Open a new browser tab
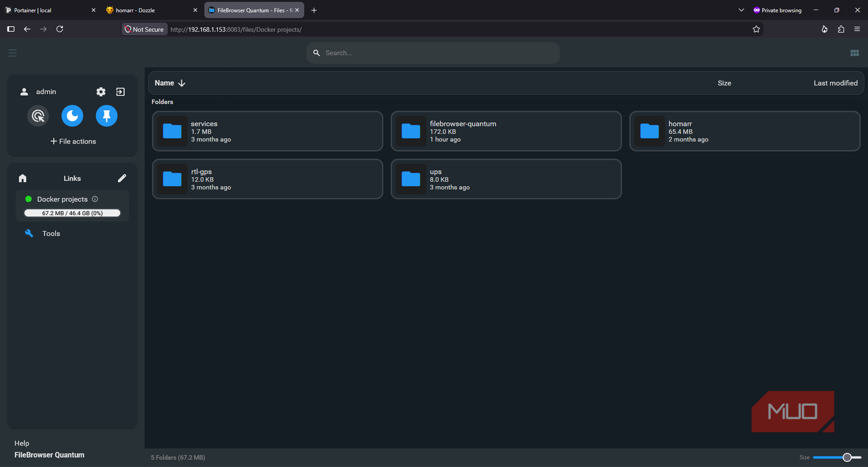868x467 pixels. [314, 10]
